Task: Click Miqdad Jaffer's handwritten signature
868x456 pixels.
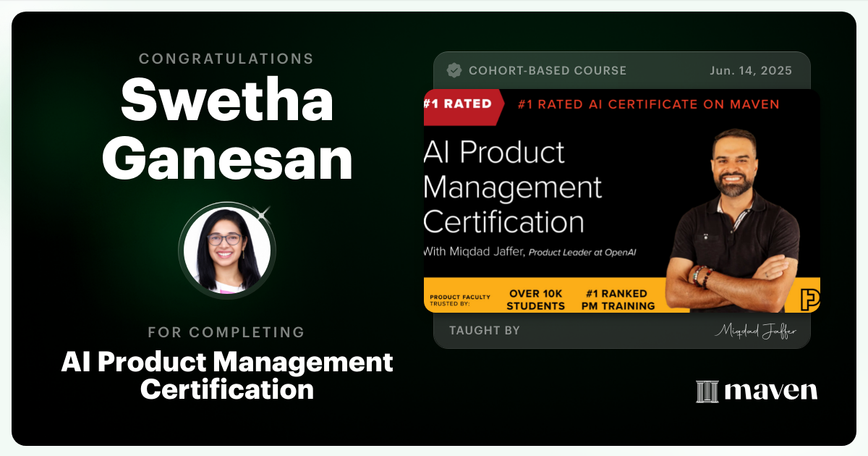Action: click(x=757, y=330)
